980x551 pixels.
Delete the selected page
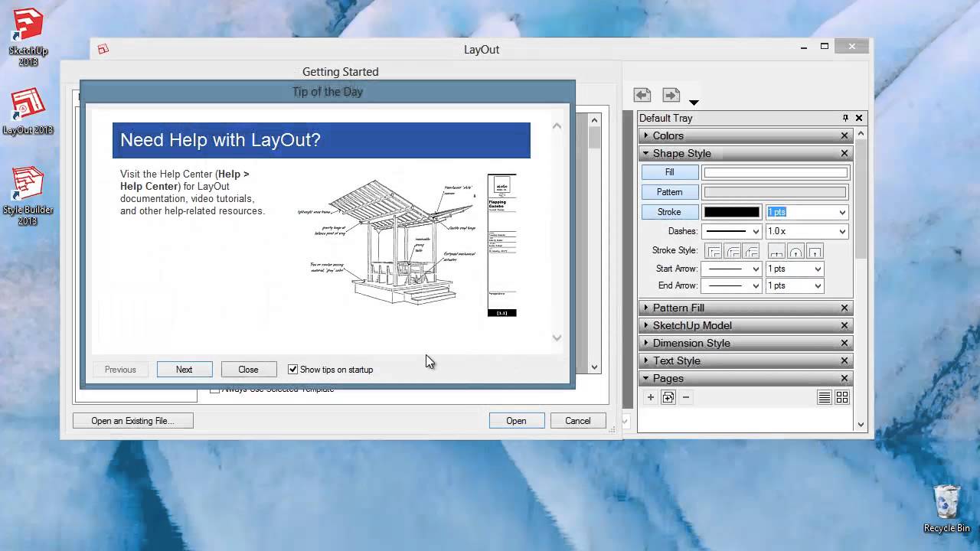point(686,397)
